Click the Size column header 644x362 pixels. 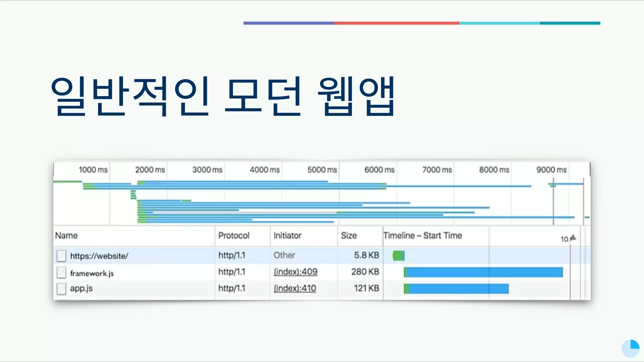pyautogui.click(x=349, y=236)
